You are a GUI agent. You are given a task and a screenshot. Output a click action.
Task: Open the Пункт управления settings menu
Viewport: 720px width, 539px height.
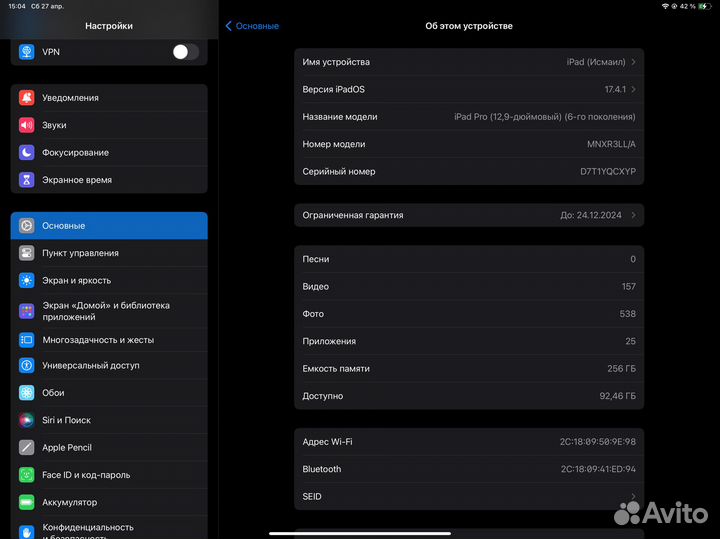click(109, 253)
